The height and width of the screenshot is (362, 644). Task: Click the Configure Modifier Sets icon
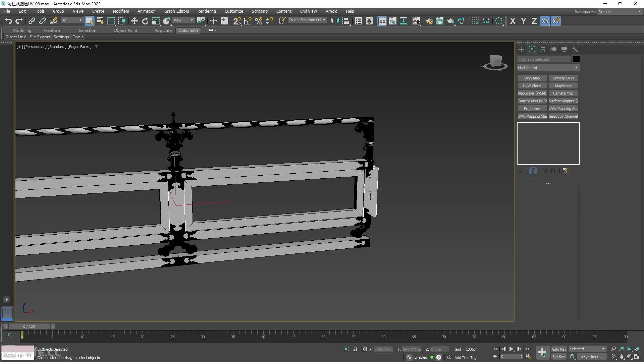565,171
